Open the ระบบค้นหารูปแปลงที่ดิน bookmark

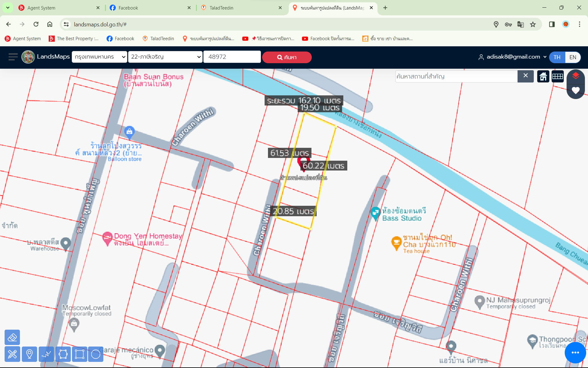tap(208, 39)
